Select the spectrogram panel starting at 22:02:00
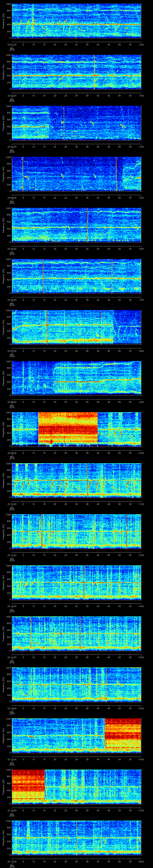 click(x=76, y=72)
